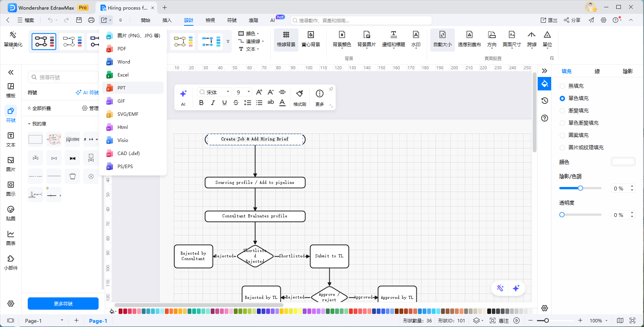Image resolution: width=644 pixels, height=327 pixels.
Task: Click the strikethrough icon in the floating toolbar
Action: [236, 103]
